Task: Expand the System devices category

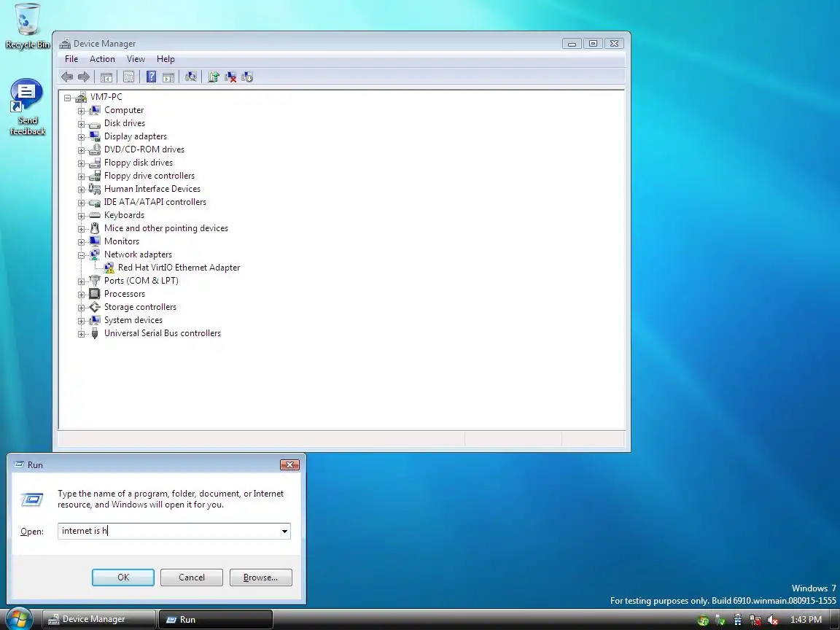Action: click(x=82, y=321)
